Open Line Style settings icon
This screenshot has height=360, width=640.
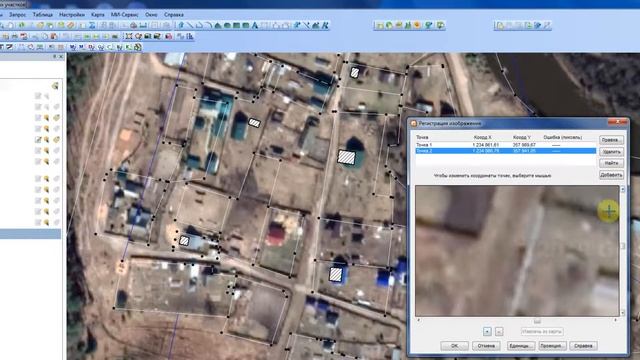(x=306, y=25)
